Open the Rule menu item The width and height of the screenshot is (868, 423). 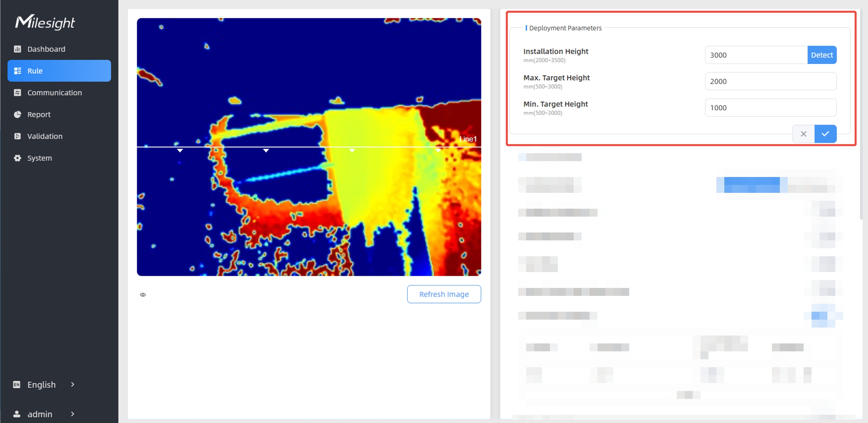(x=59, y=71)
